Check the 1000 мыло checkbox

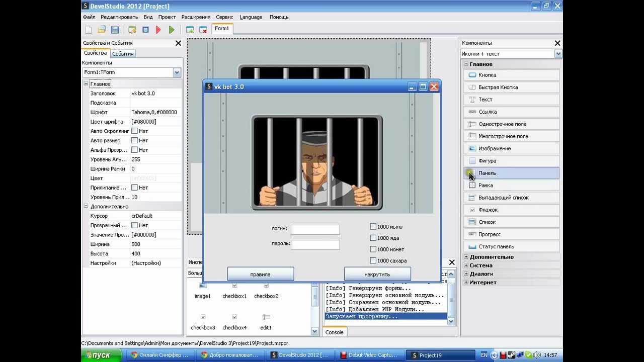pos(373,227)
